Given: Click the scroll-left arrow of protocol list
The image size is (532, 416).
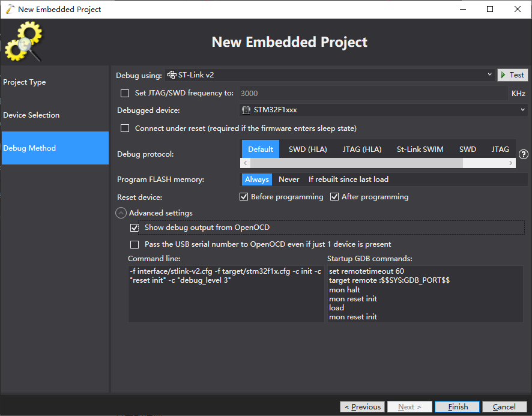Looking at the screenshot, I should (246, 163).
